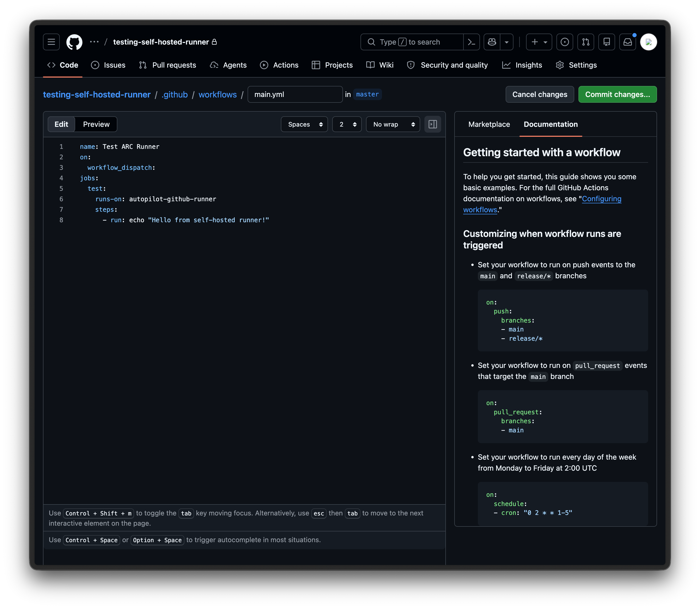This screenshot has width=700, height=609.
Task: Open the Spaces indent mode dropdown
Action: pyautogui.click(x=304, y=124)
